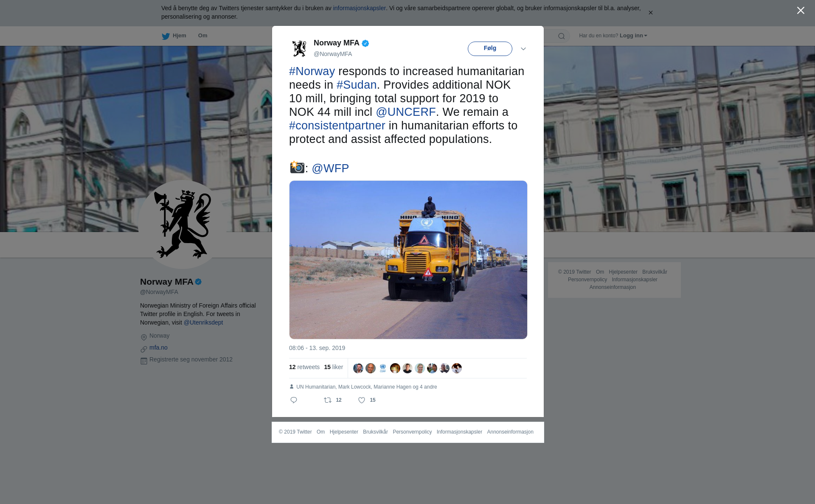Open @NorwayMFA handle in tweet header

[333, 54]
